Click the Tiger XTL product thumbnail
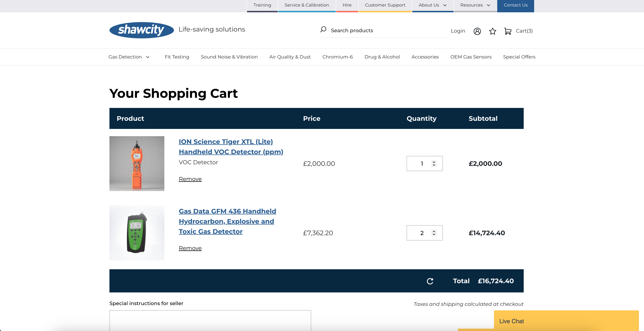The height and width of the screenshot is (331, 644). tap(137, 164)
